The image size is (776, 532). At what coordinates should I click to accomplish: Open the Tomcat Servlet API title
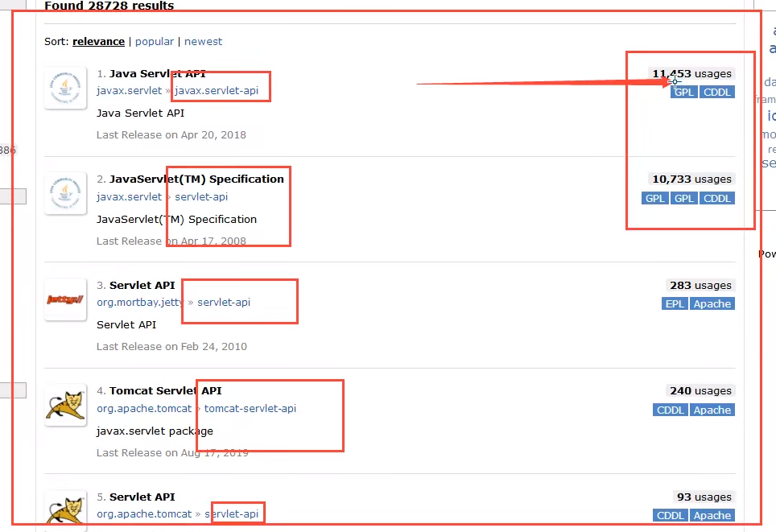[165, 391]
